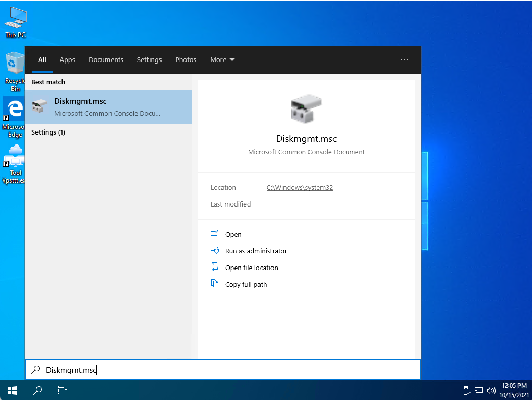This screenshot has height=400, width=532.
Task: Switch to the Apps search tab
Action: [x=67, y=59]
